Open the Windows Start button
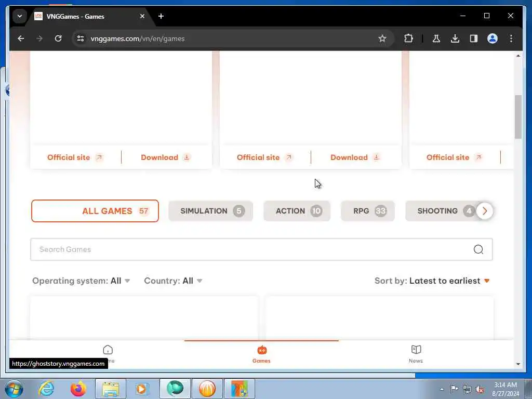 [14, 389]
